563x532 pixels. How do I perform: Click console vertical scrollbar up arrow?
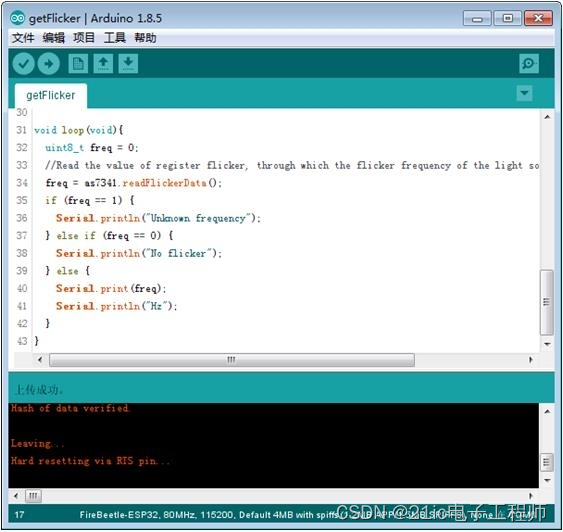pos(547,411)
